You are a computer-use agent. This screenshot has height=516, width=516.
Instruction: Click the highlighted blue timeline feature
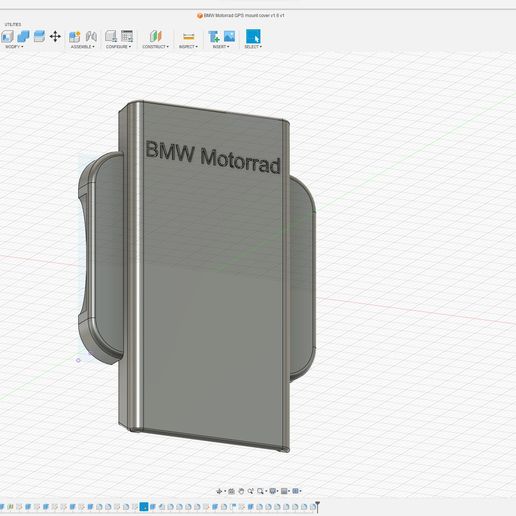[144, 507]
